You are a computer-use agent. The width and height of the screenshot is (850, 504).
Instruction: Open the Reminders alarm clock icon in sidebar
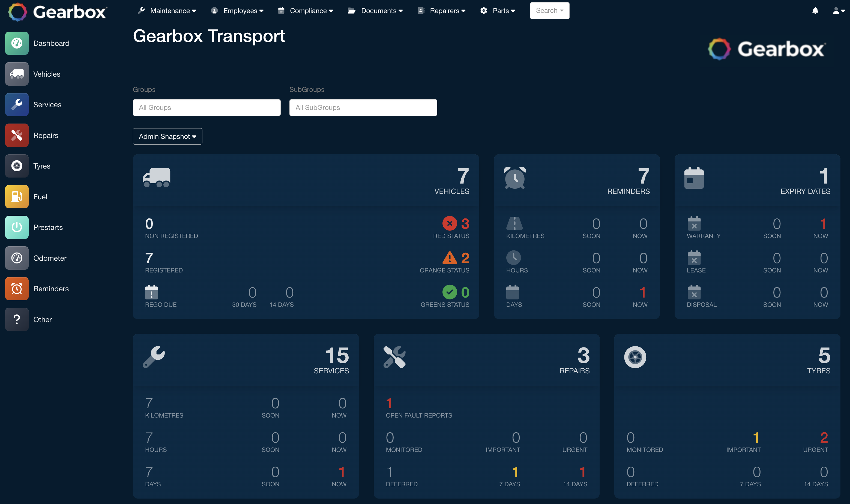[x=17, y=289]
